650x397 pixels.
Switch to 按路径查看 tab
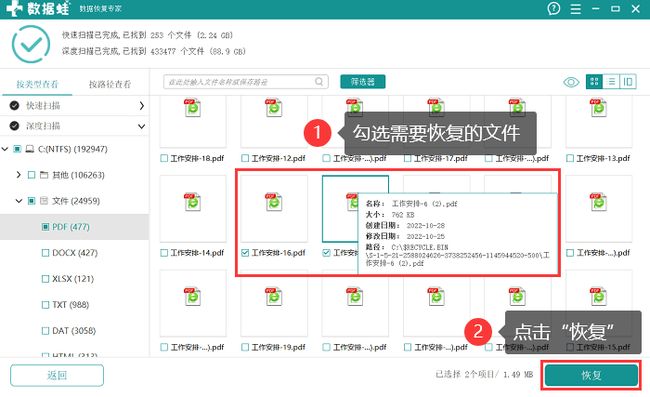(x=110, y=84)
